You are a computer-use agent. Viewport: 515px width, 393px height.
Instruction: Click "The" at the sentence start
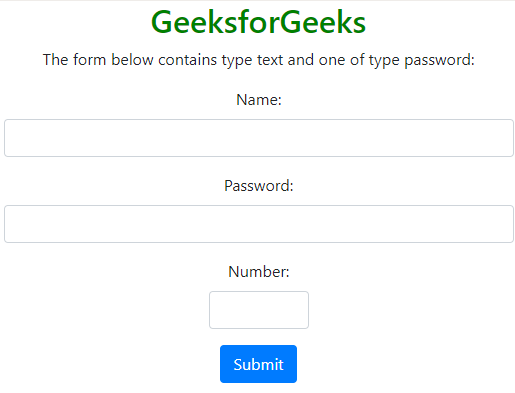(56, 60)
